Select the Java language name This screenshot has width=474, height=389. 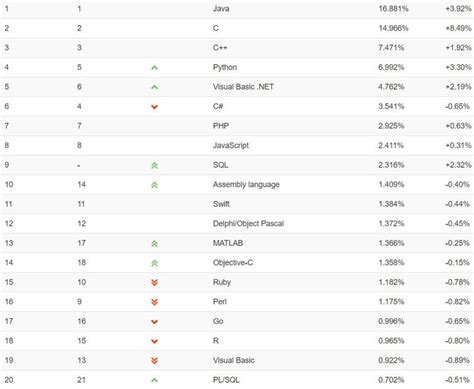tap(221, 9)
